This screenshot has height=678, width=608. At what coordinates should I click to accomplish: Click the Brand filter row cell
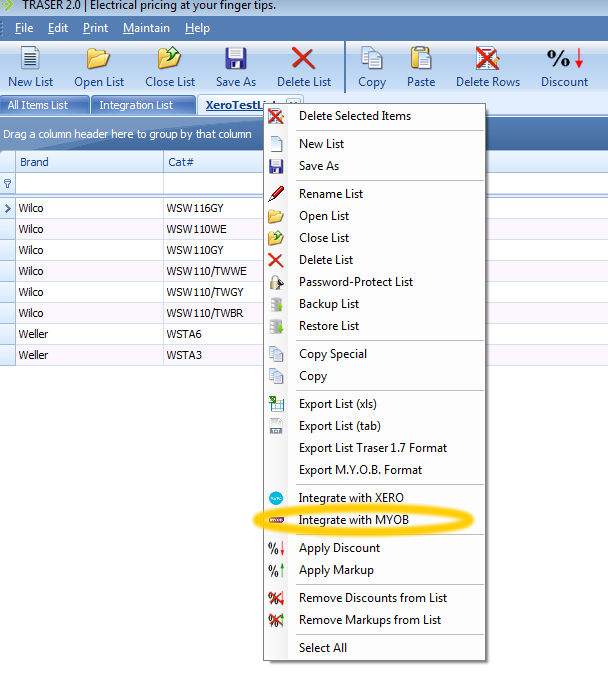(x=90, y=184)
